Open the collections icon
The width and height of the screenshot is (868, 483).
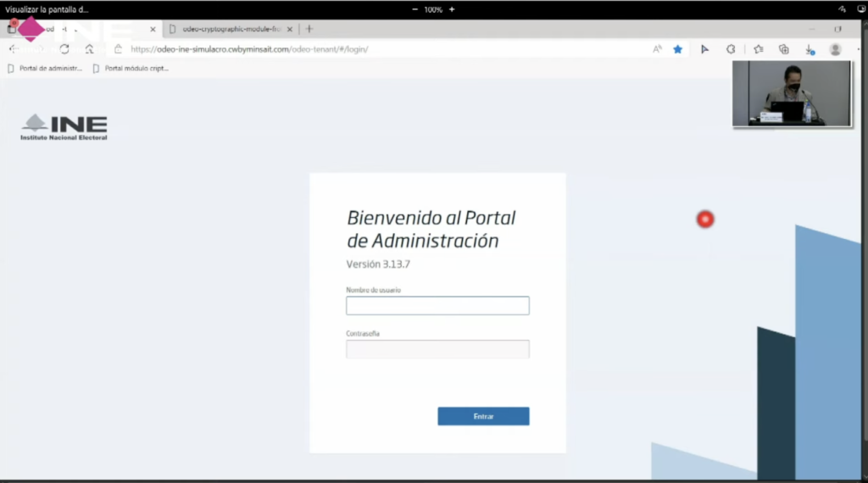(783, 49)
